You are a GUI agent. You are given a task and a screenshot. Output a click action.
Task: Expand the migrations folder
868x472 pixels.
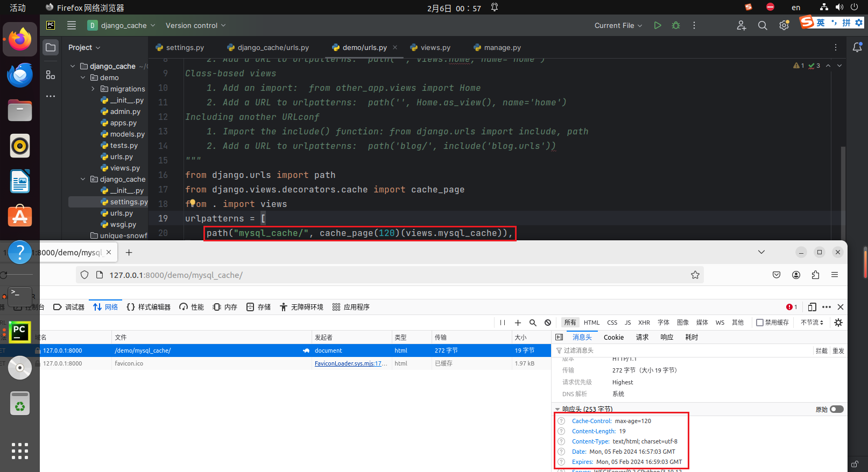click(x=93, y=89)
